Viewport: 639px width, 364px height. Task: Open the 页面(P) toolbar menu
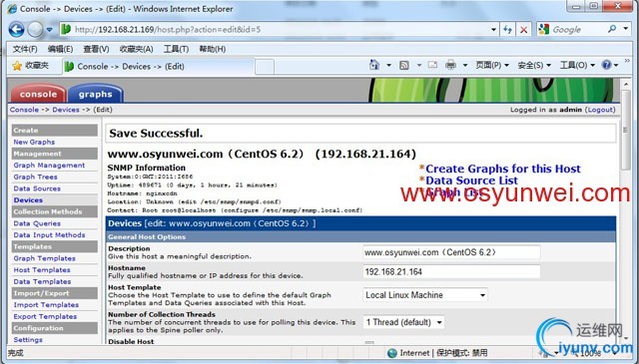pyautogui.click(x=492, y=65)
